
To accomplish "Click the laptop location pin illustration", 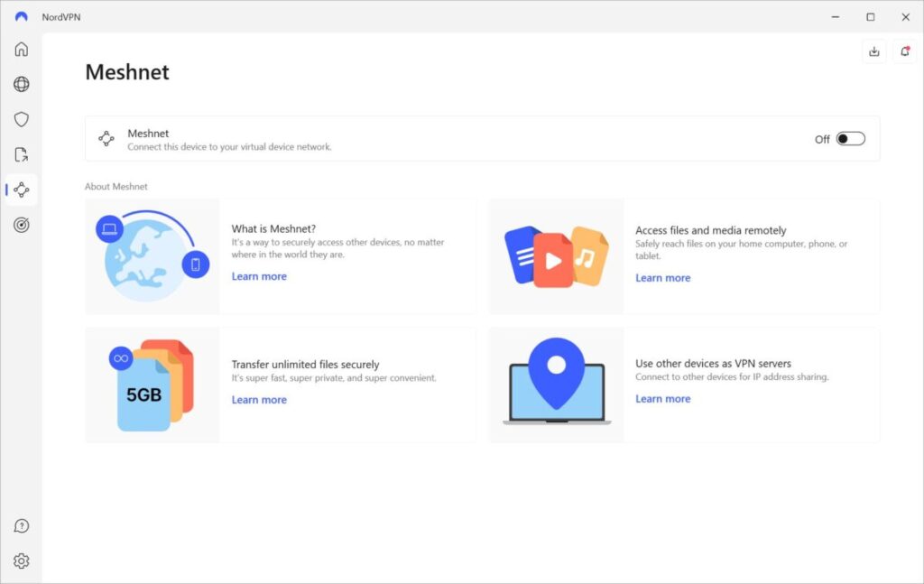I will (556, 381).
